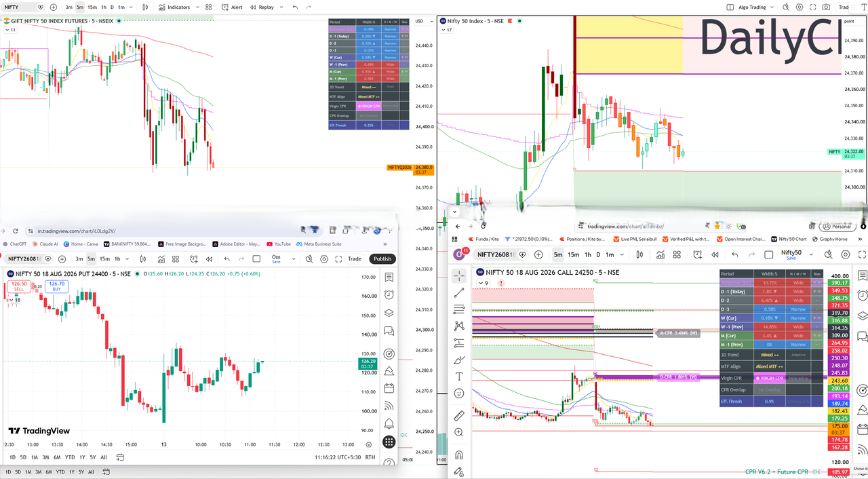This screenshot has width=868, height=479.
Task: Toggle RTH session at PUT chart bottom
Action: (x=370, y=457)
